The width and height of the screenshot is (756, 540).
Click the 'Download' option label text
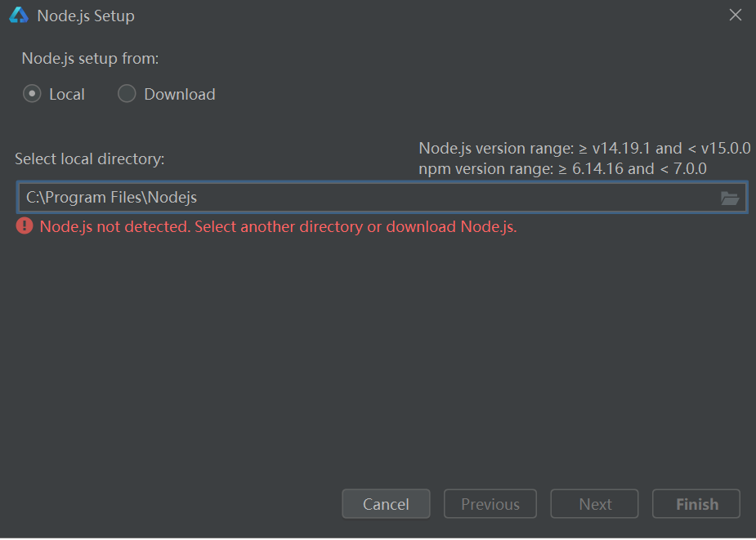(179, 94)
